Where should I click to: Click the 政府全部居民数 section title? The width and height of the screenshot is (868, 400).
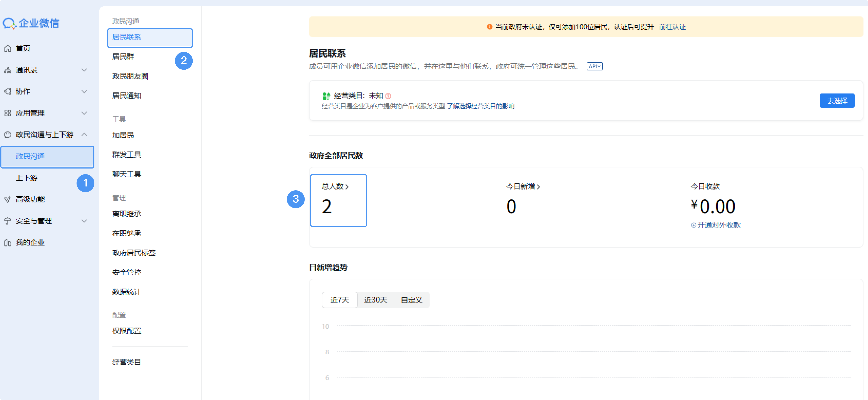click(x=336, y=156)
